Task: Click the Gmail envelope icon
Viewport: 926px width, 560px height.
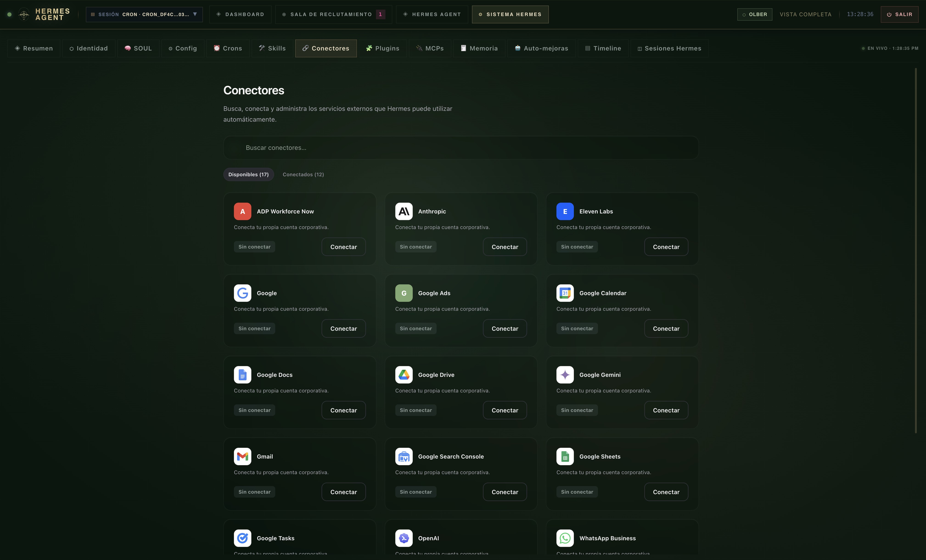Action: coord(242,456)
